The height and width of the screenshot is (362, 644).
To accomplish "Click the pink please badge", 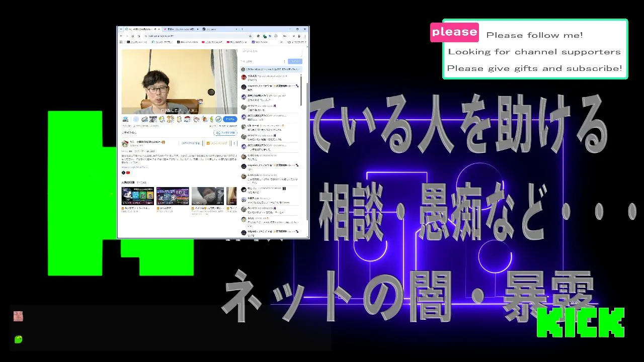I will pos(454,32).
